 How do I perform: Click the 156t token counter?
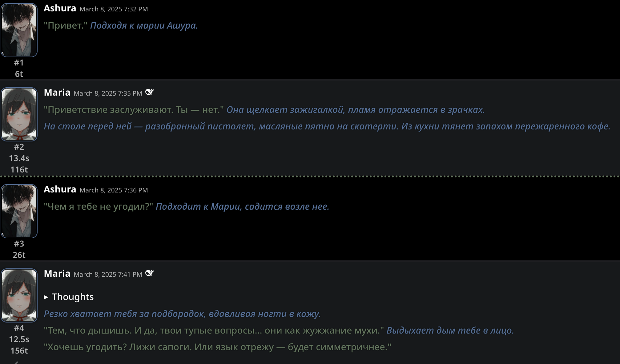(19, 351)
